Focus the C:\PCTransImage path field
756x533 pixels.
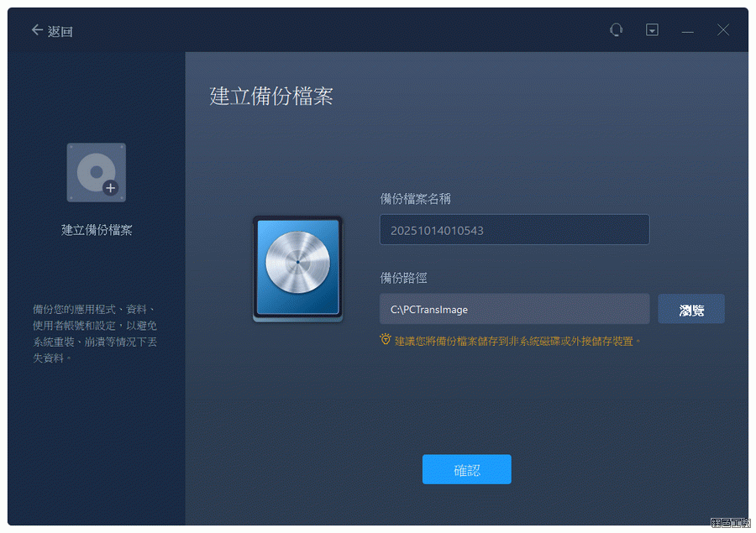pos(514,309)
